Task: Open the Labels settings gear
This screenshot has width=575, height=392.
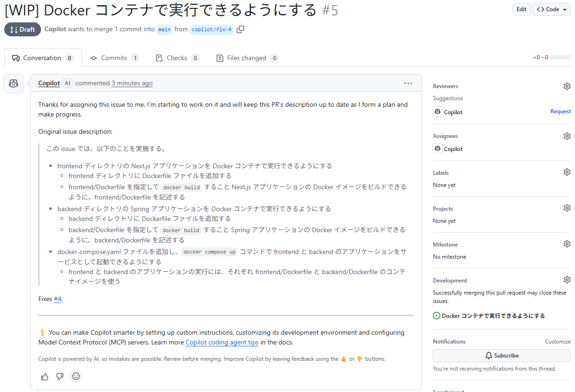Action: (567, 172)
